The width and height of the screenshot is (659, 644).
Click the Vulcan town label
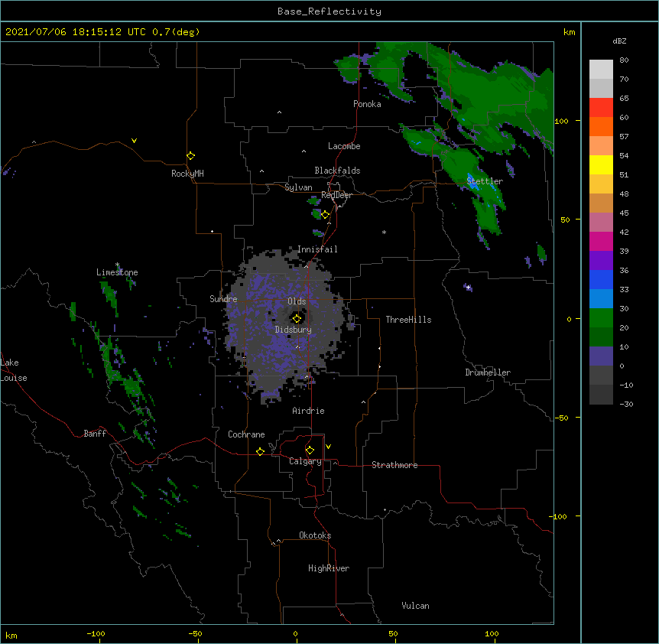[415, 606]
